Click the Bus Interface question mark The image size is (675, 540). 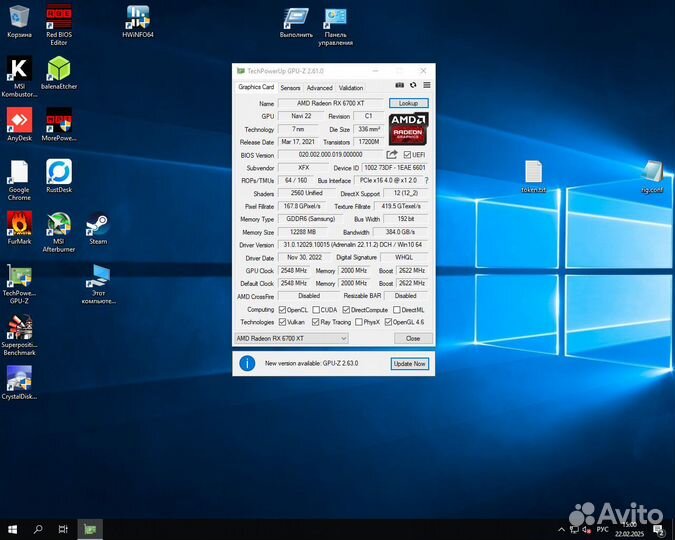tap(426, 180)
